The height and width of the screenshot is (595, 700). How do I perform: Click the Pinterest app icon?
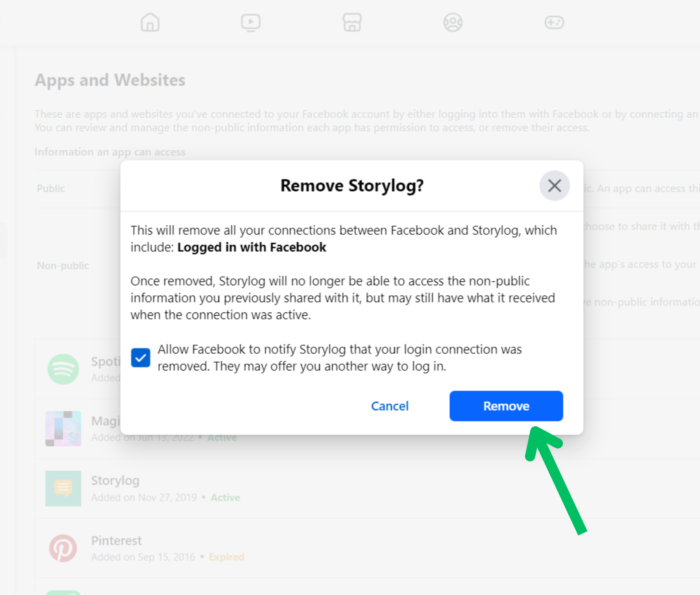click(63, 548)
